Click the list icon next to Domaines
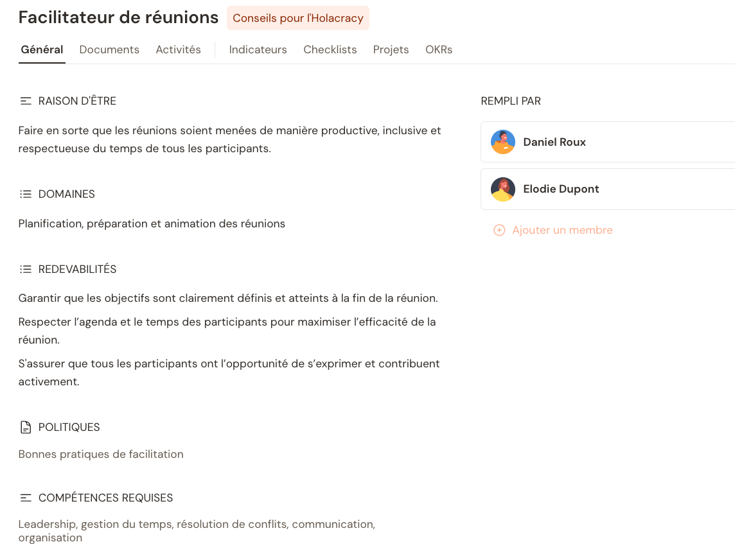Screen dimensions: 735x560 coord(26,194)
